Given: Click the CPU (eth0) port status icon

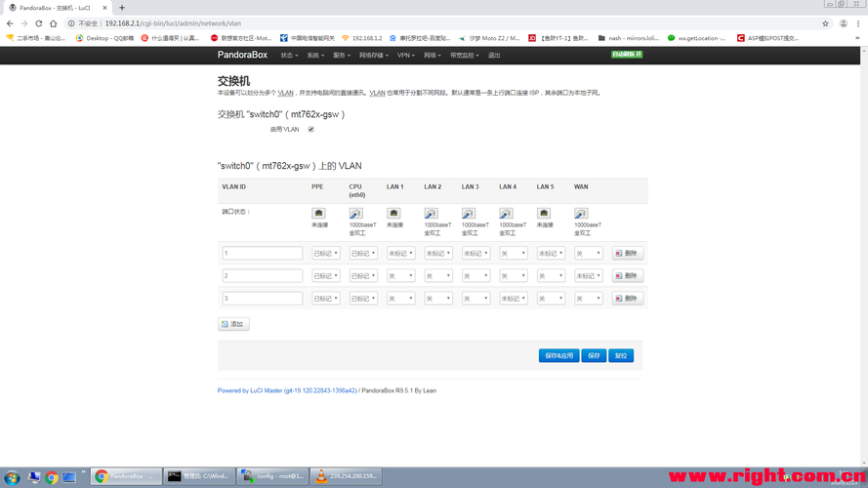Looking at the screenshot, I should pyautogui.click(x=355, y=214).
